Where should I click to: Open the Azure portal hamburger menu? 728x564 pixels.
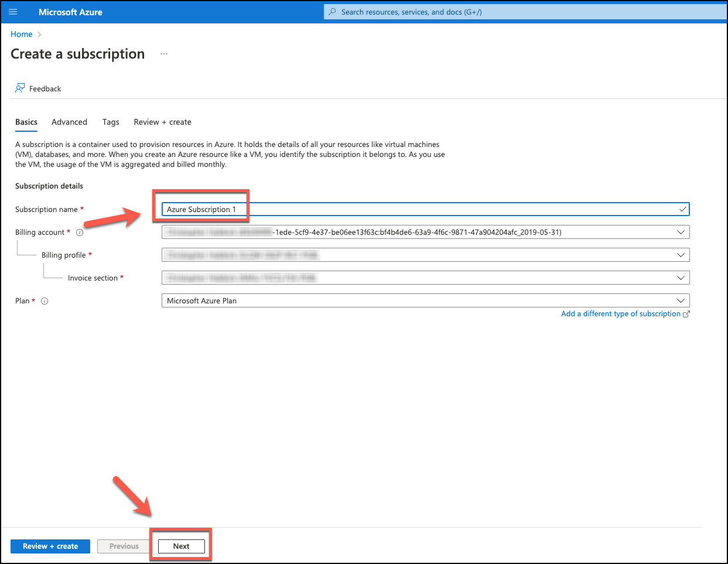[13, 12]
